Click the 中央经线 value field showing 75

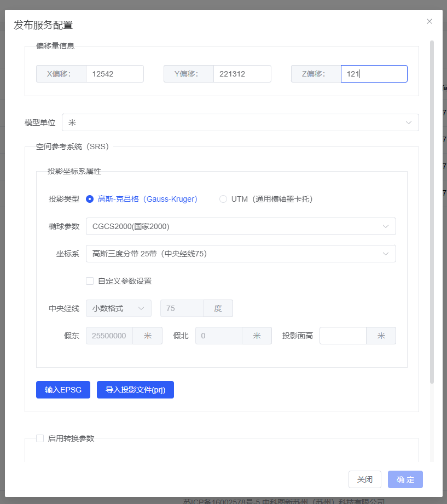click(182, 308)
